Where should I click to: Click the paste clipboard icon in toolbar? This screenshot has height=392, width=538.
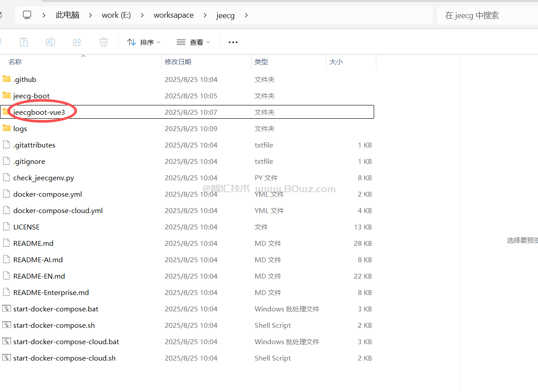tap(24, 42)
